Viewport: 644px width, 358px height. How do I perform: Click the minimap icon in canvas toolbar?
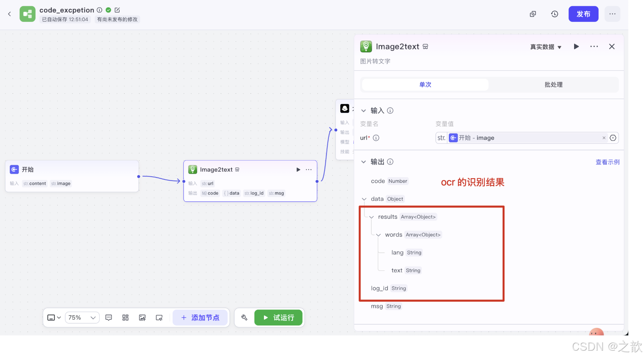(159, 318)
